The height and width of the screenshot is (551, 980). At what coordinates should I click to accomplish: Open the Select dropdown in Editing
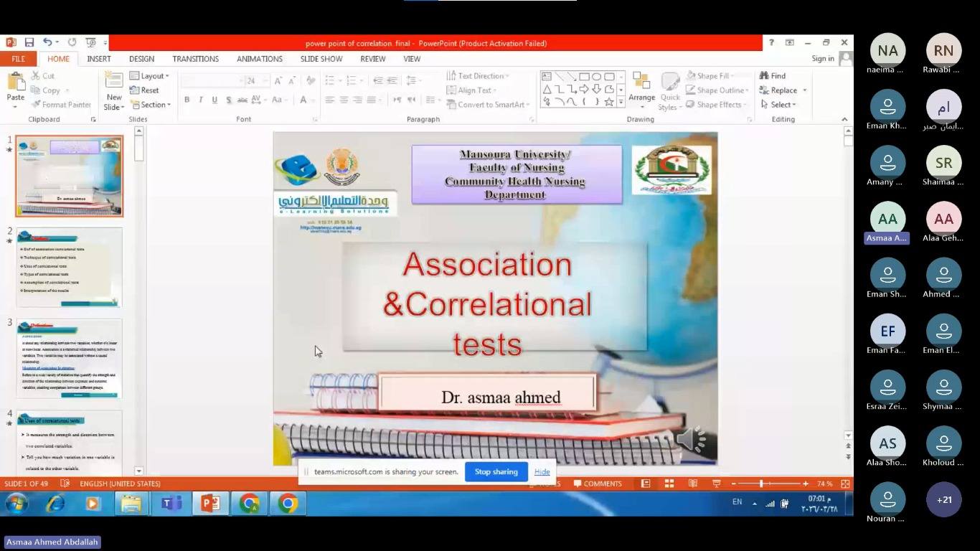tap(778, 105)
